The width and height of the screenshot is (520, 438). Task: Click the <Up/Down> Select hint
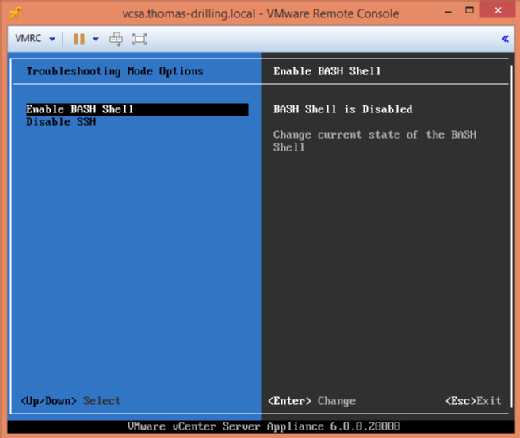(x=70, y=401)
